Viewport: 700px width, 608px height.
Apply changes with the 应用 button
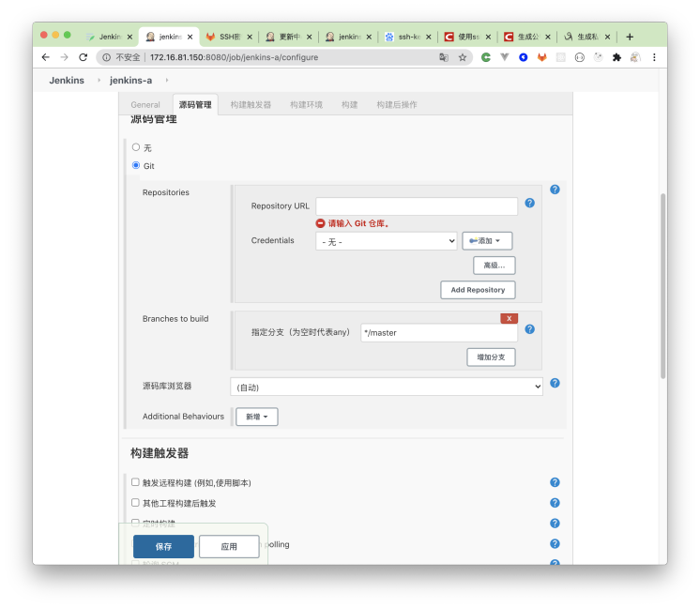(x=229, y=546)
